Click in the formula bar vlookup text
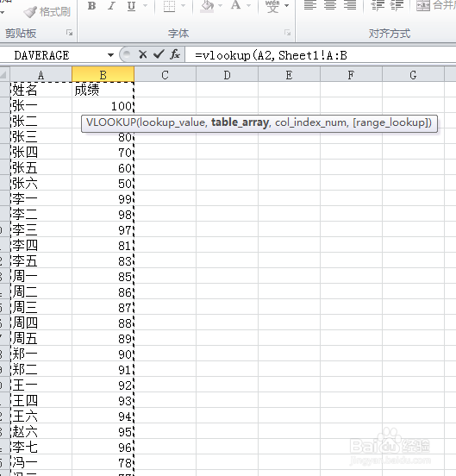 click(271, 55)
